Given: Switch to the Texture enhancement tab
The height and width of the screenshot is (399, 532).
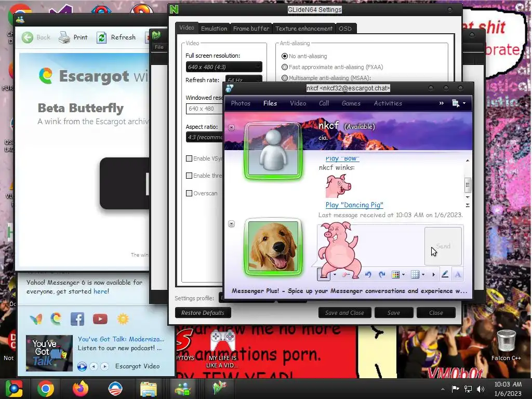Looking at the screenshot, I should click(304, 29).
